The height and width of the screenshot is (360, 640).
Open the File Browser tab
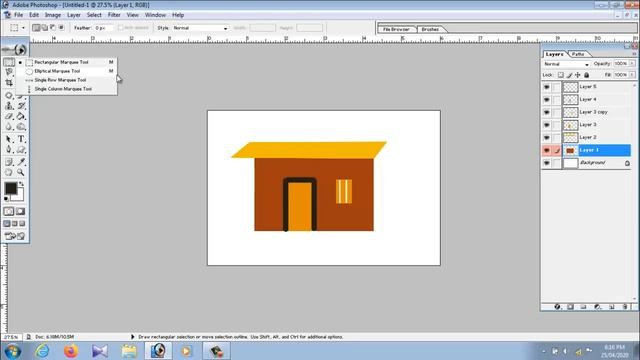click(x=396, y=29)
